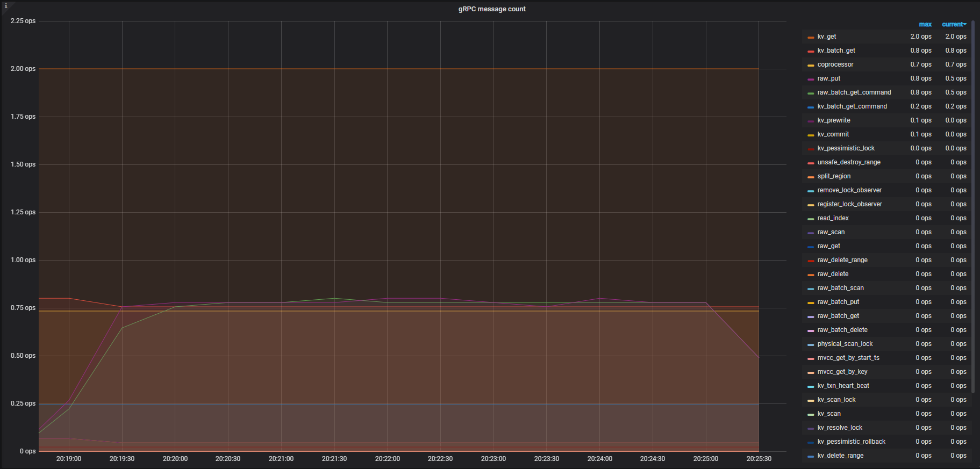This screenshot has width=980, height=469.
Task: Isolate the split_region series in legend
Action: (834, 176)
